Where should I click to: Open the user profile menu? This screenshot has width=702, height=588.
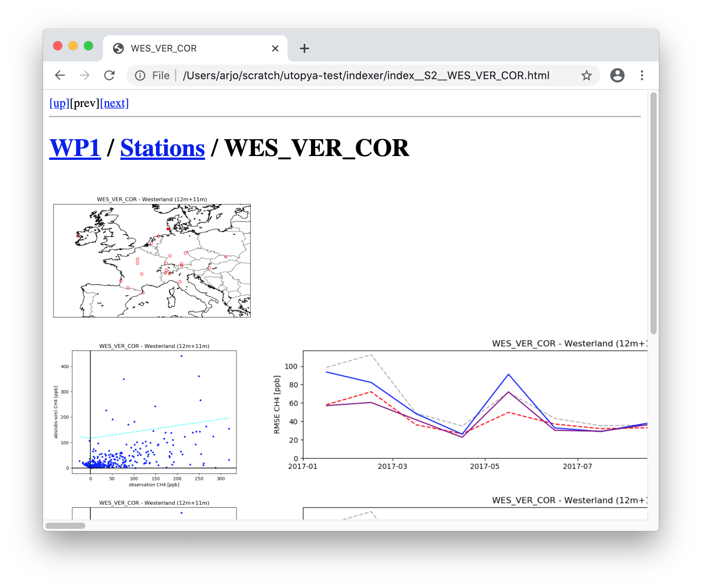(617, 75)
